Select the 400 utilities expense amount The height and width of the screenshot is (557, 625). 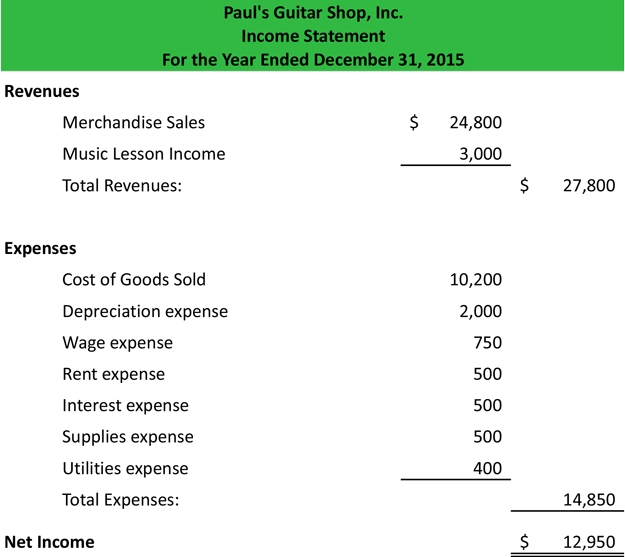pos(487,468)
